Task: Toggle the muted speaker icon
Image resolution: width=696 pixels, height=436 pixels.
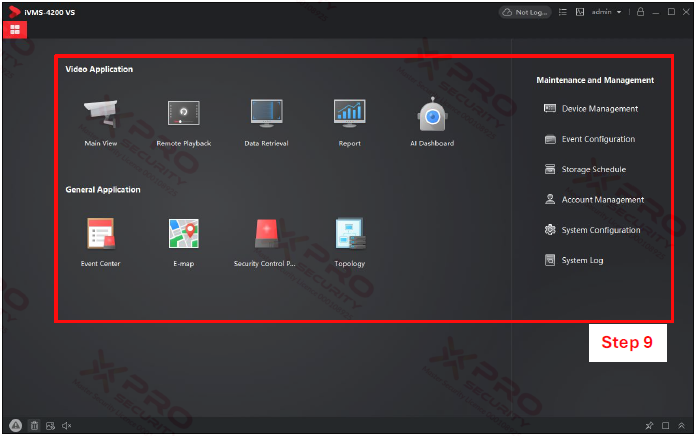Action: [x=67, y=426]
